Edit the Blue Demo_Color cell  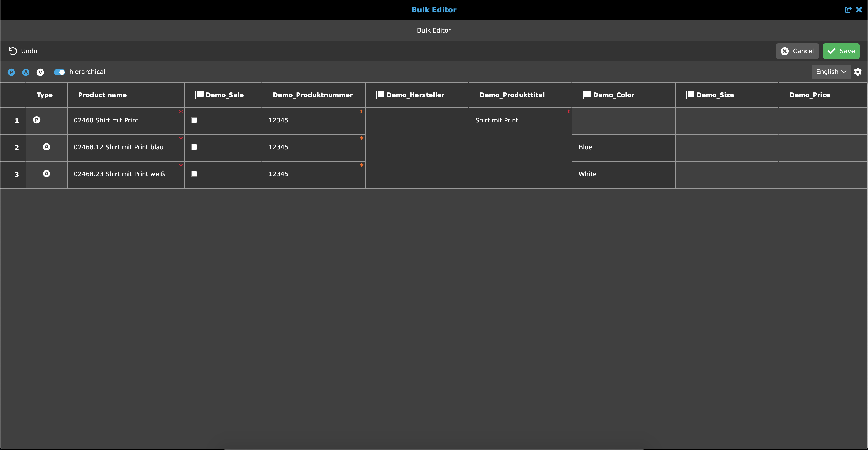click(x=623, y=147)
